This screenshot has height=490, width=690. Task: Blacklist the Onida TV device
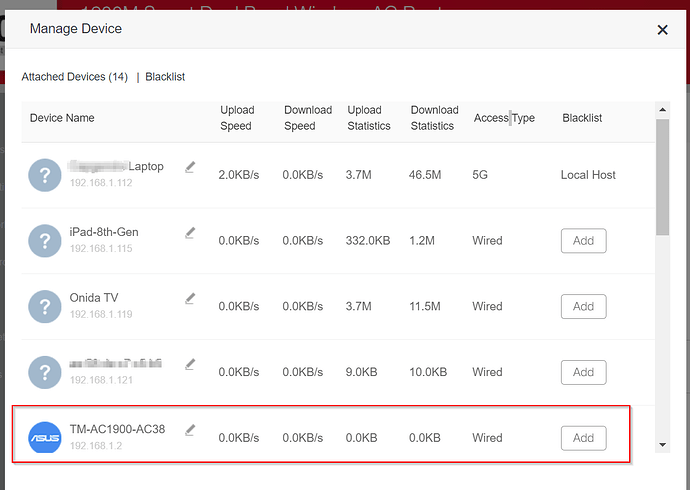pos(583,307)
